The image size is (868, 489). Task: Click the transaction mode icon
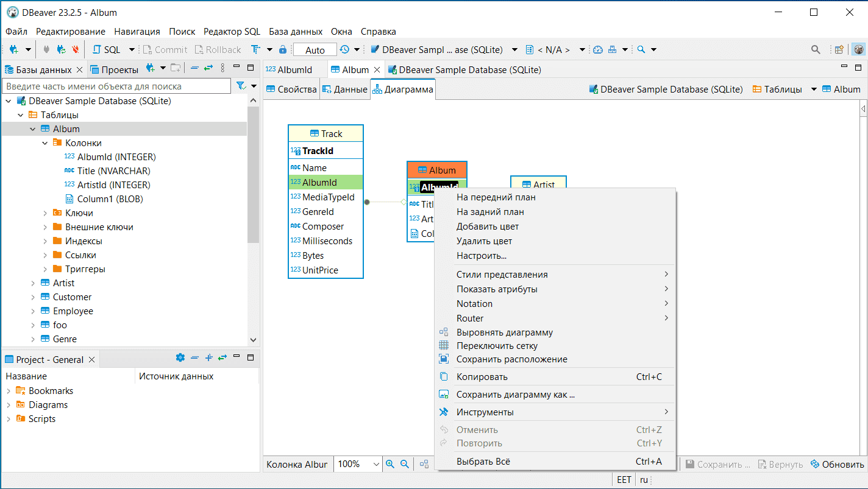[255, 50]
